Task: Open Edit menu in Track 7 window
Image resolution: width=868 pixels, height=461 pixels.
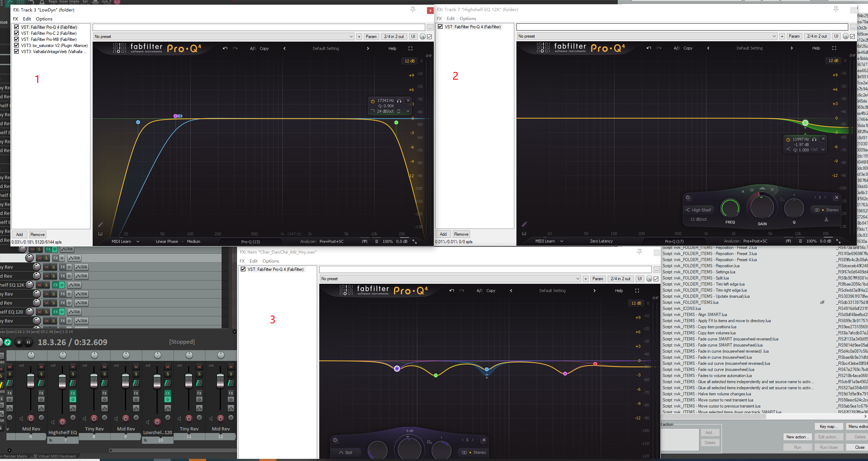Action: pos(451,19)
